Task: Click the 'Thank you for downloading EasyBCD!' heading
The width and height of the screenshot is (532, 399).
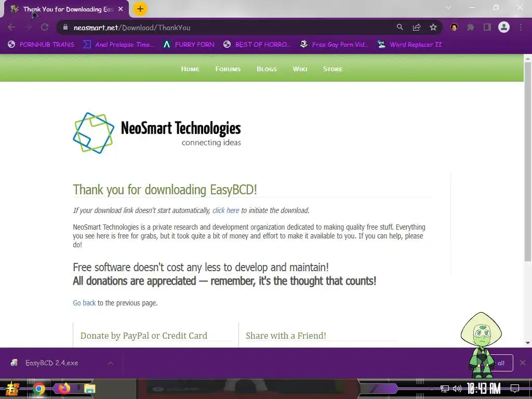Action: coord(165,190)
